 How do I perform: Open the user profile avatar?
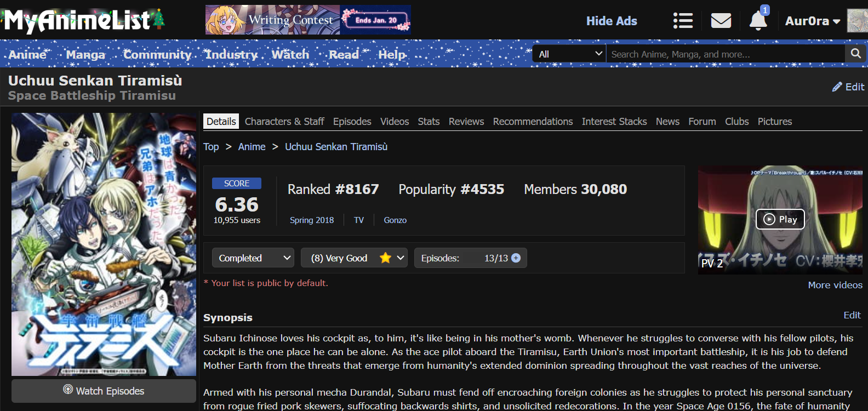click(x=858, y=21)
